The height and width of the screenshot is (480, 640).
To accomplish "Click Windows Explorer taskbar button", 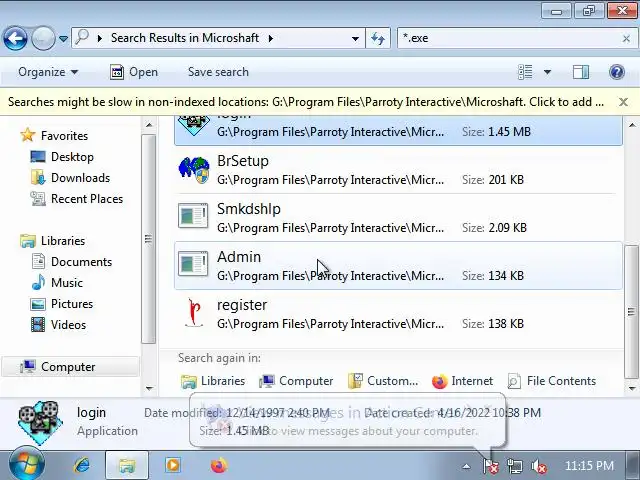I will (x=127, y=465).
